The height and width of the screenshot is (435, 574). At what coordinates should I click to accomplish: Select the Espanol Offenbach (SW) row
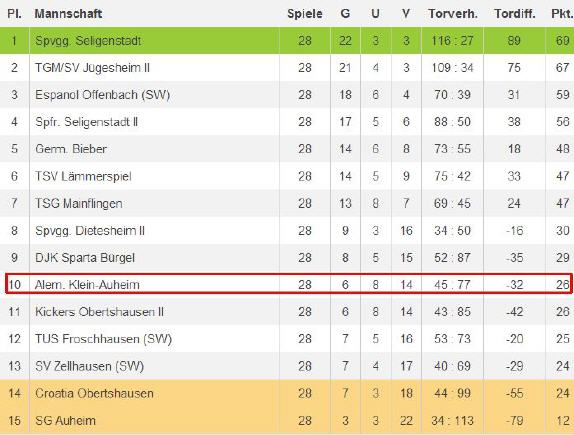pos(287,95)
